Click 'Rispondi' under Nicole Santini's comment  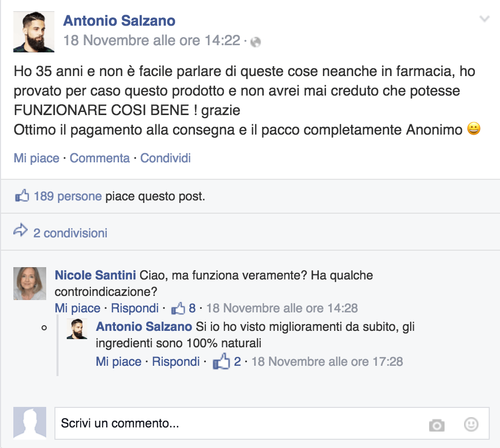point(135,308)
